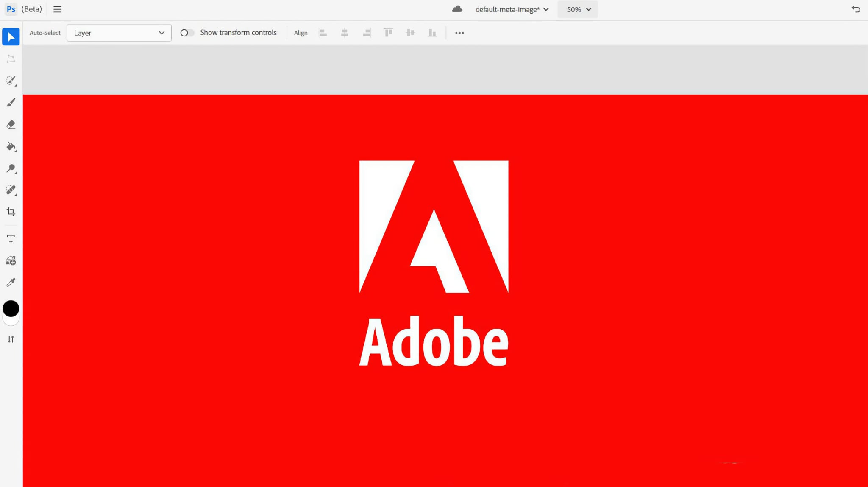Toggle Show transform controls switch

click(187, 33)
